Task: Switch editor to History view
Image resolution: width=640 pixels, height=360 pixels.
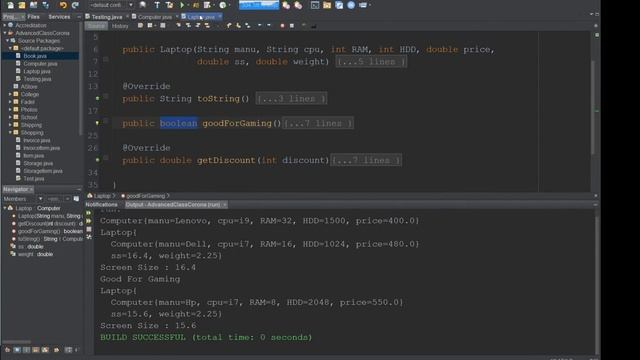Action: 120,26
